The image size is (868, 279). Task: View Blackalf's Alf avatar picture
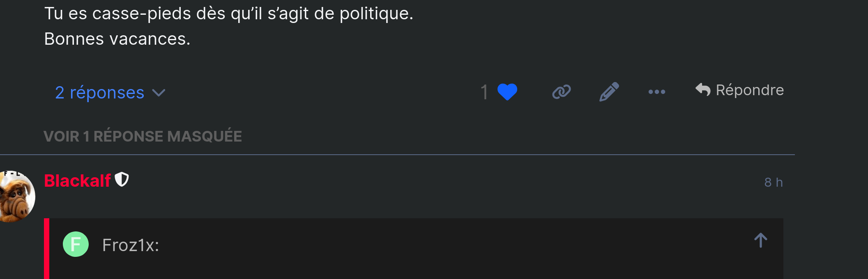(16, 197)
